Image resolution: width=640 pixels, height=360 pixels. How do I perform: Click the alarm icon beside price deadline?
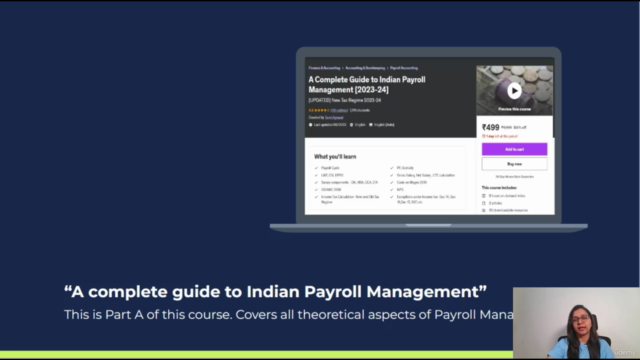coord(484,136)
